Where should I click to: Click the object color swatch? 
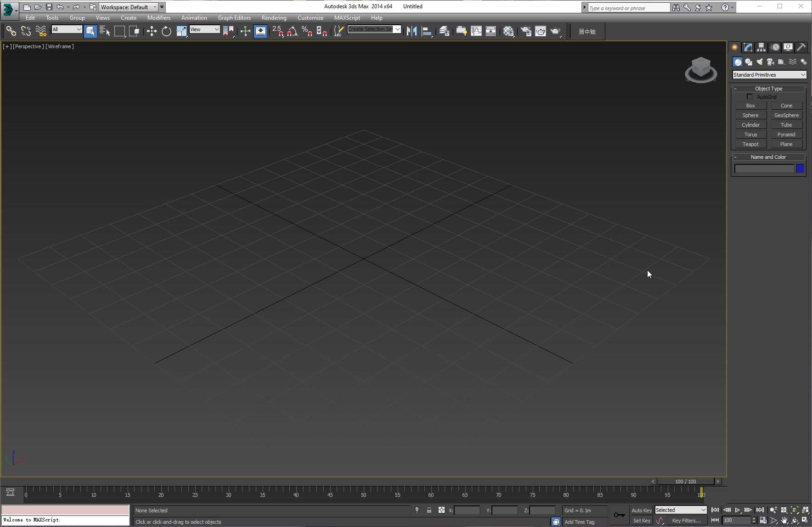click(800, 169)
